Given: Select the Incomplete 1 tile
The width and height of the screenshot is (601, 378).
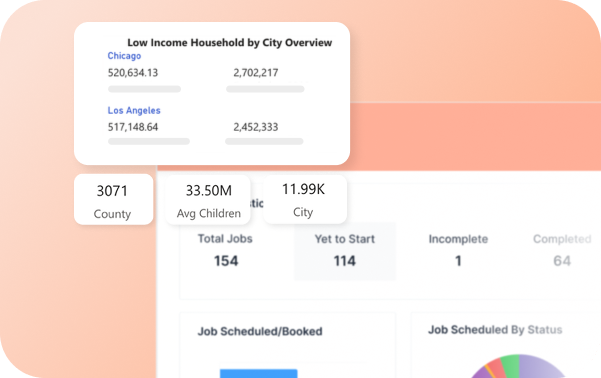Looking at the screenshot, I should [458, 251].
